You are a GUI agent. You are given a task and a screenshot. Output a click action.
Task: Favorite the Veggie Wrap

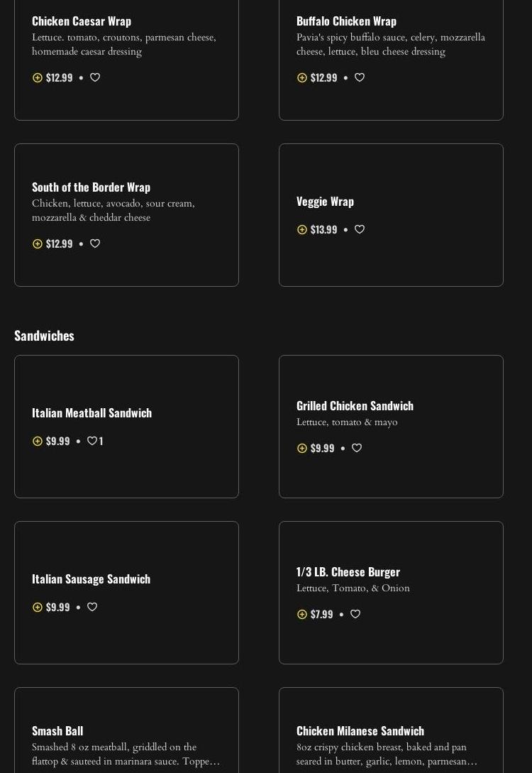point(360,229)
